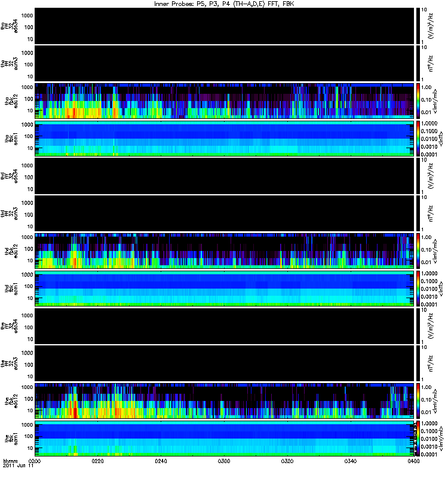448x478 pixels.
Task: Click the nT²/Hz unit label beside tha scm3 panel
Action: click(431, 63)
